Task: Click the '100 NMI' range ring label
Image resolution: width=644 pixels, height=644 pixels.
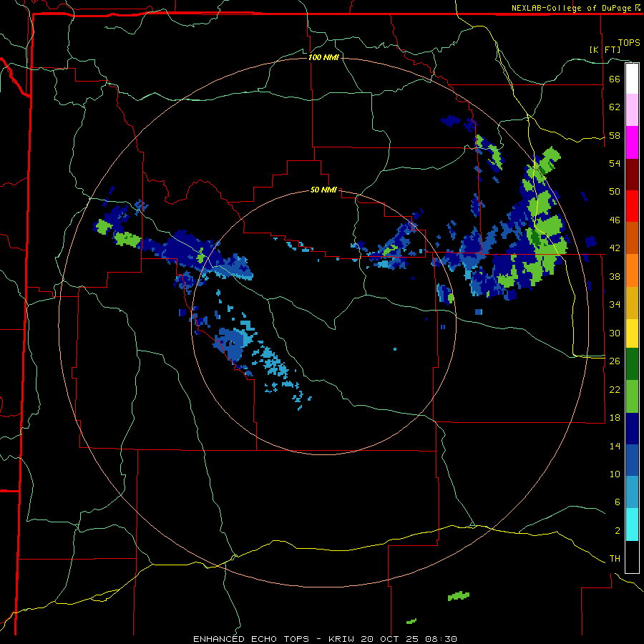Action: coord(323,57)
